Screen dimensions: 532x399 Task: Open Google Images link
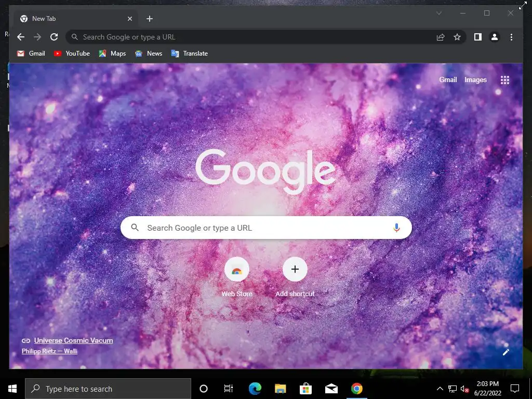coord(475,79)
